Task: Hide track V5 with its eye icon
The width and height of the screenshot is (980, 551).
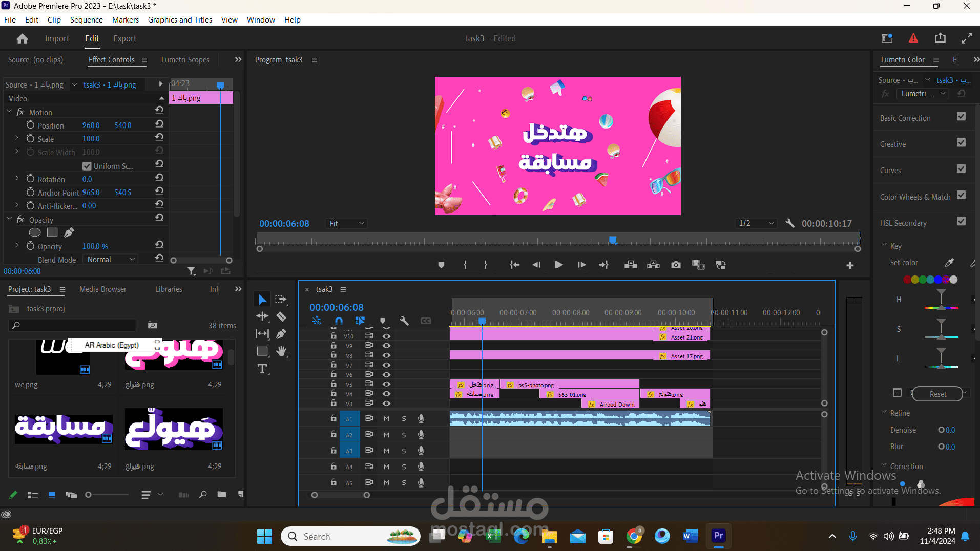Action: pyautogui.click(x=386, y=384)
